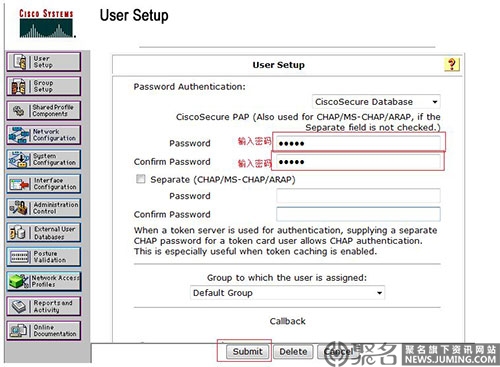Focus the CiscoSecure PAP Password field
This screenshot has height=367, width=500.
pos(358,143)
